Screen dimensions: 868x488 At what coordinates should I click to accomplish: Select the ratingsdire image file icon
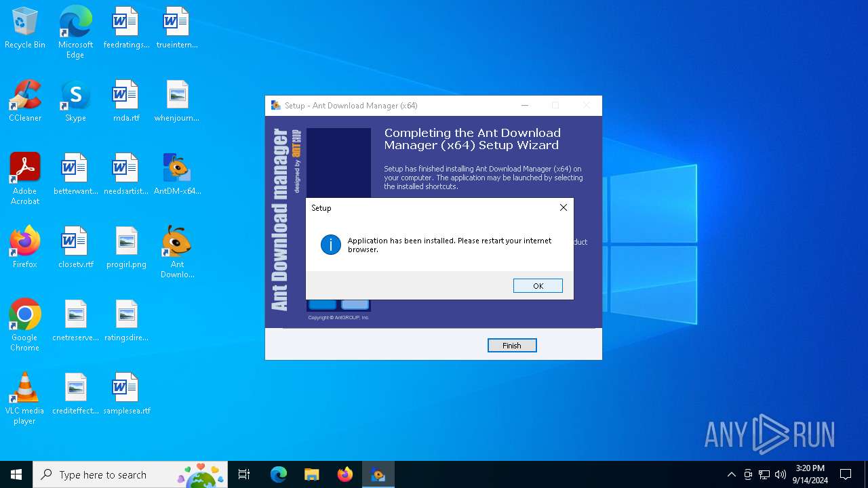click(x=126, y=321)
